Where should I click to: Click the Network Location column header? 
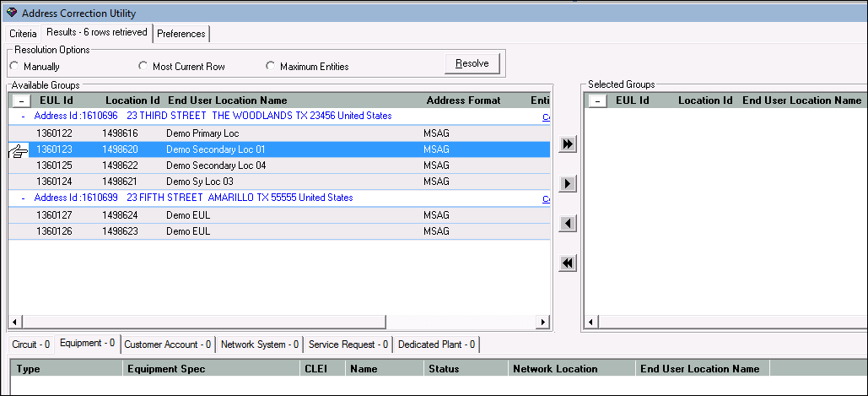[572, 369]
